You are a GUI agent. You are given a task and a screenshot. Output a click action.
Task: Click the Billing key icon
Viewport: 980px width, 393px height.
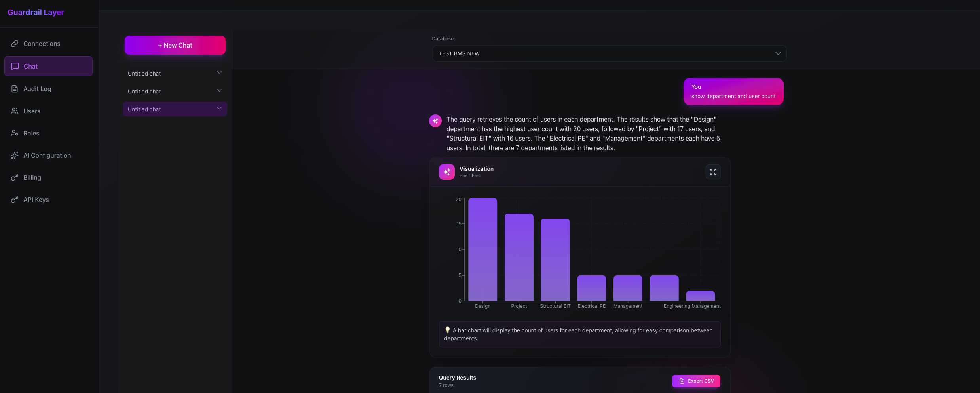15,177
